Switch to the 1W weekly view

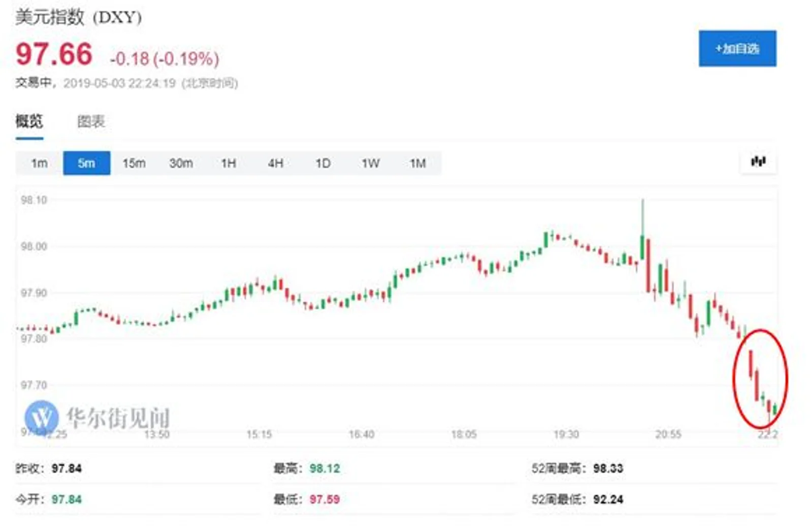pos(370,163)
